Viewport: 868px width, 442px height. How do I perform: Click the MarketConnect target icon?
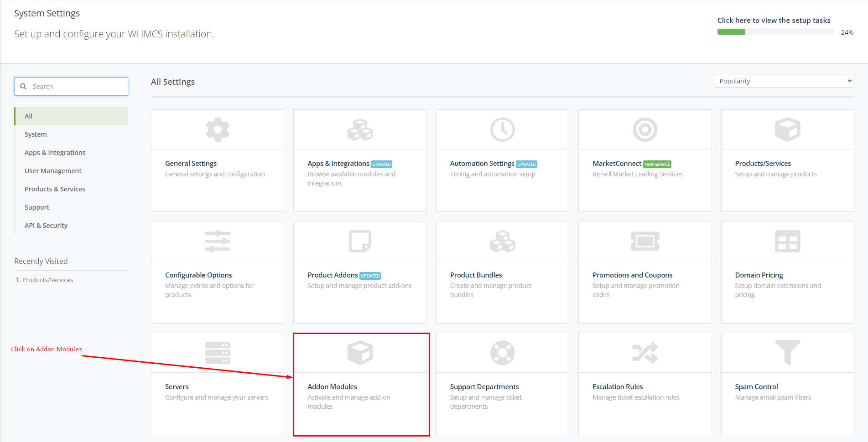coord(645,129)
